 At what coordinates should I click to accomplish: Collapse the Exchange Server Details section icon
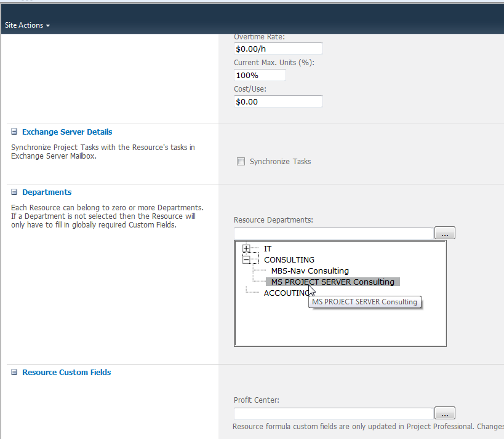tap(14, 132)
